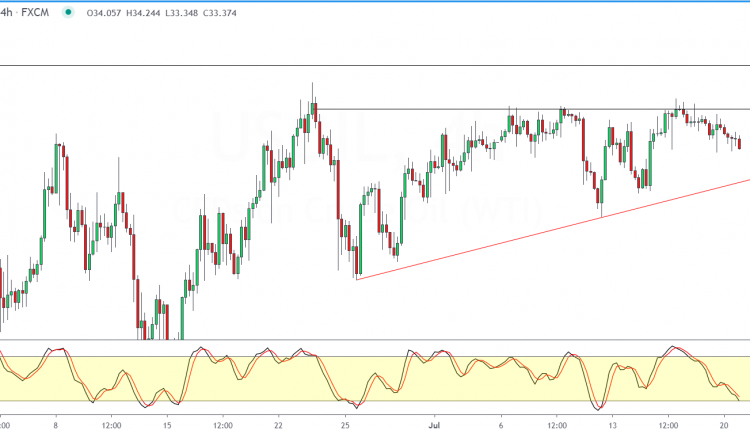Image resolution: width=750 pixels, height=430 pixels.
Task: Select the low value L33.348
Action: pos(181,13)
